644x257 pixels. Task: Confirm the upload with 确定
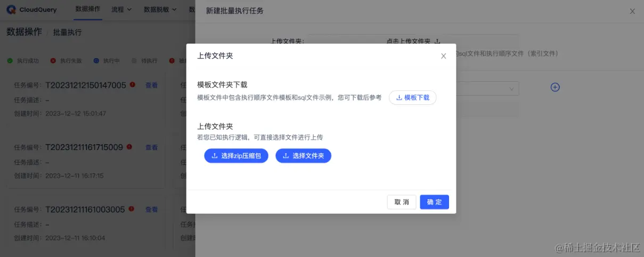(x=434, y=202)
